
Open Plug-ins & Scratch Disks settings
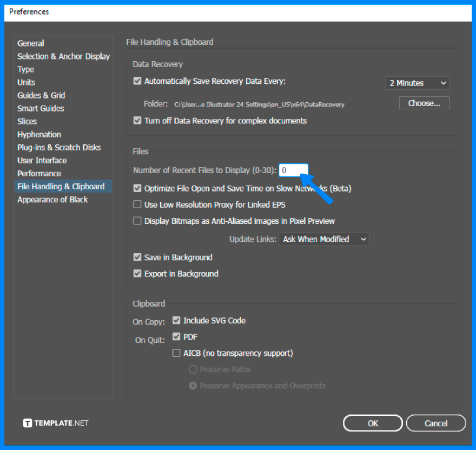[59, 147]
